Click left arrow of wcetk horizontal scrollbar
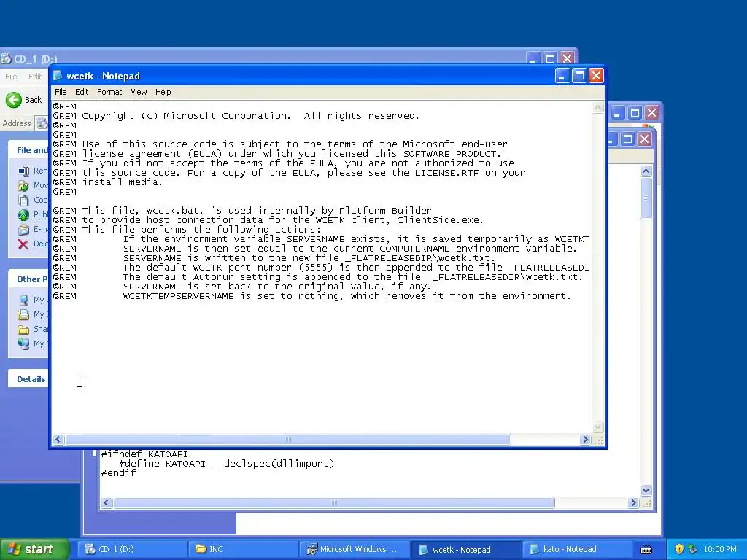The width and height of the screenshot is (747, 560). coord(58,439)
